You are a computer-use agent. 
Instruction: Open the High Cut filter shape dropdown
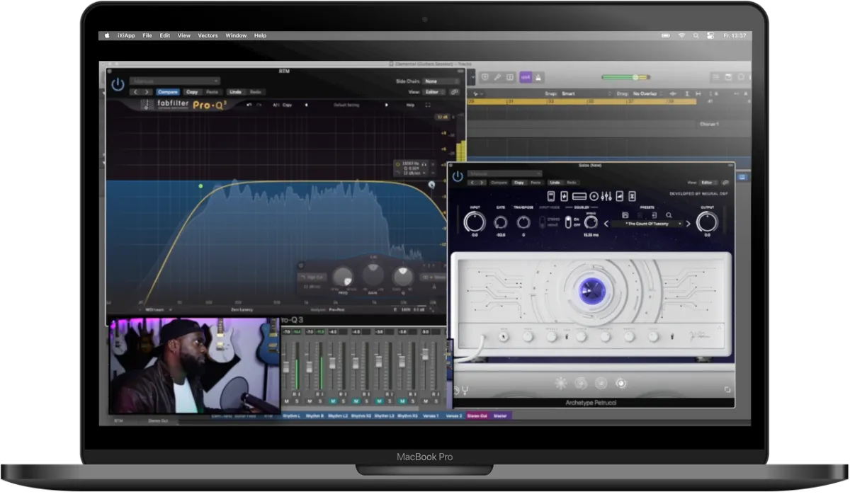click(x=312, y=277)
